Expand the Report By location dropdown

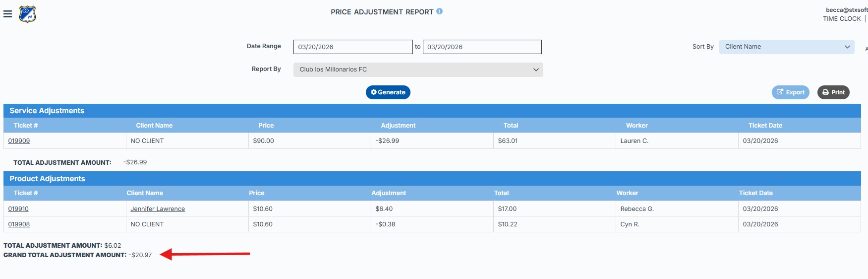(418, 70)
